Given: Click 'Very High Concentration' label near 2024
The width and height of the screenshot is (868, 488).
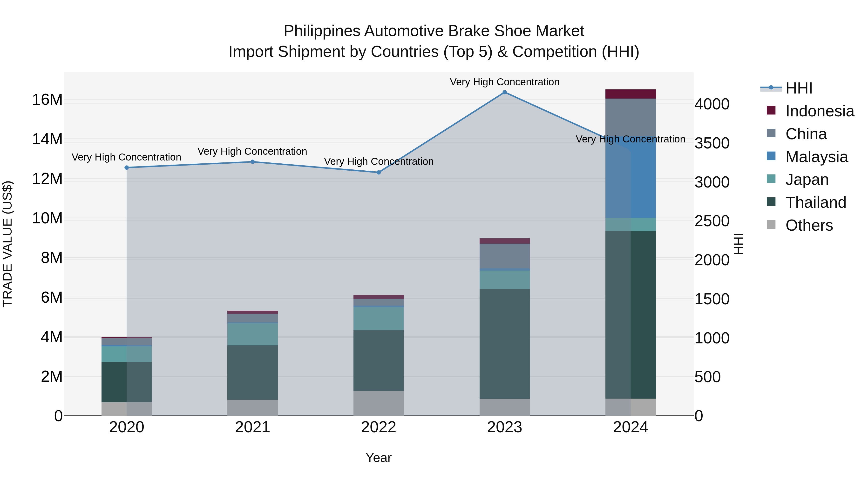Looking at the screenshot, I should [x=631, y=139].
